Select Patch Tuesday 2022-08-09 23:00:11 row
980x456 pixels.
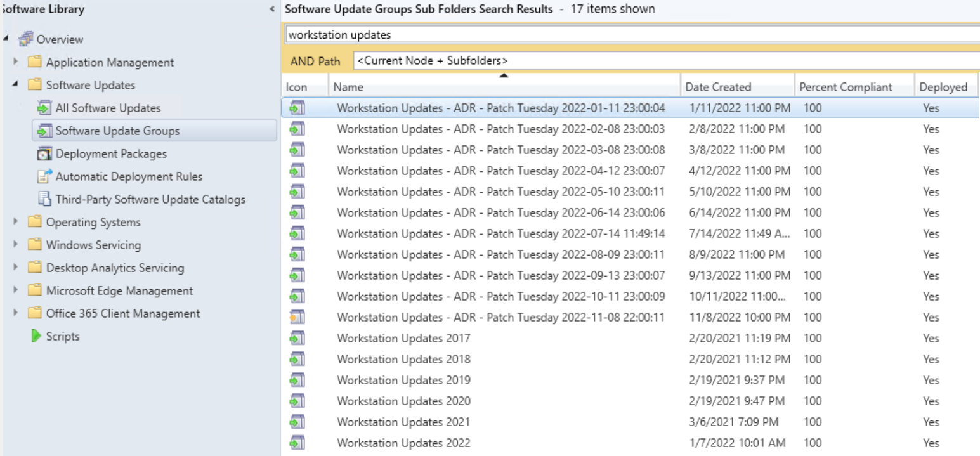click(630, 254)
